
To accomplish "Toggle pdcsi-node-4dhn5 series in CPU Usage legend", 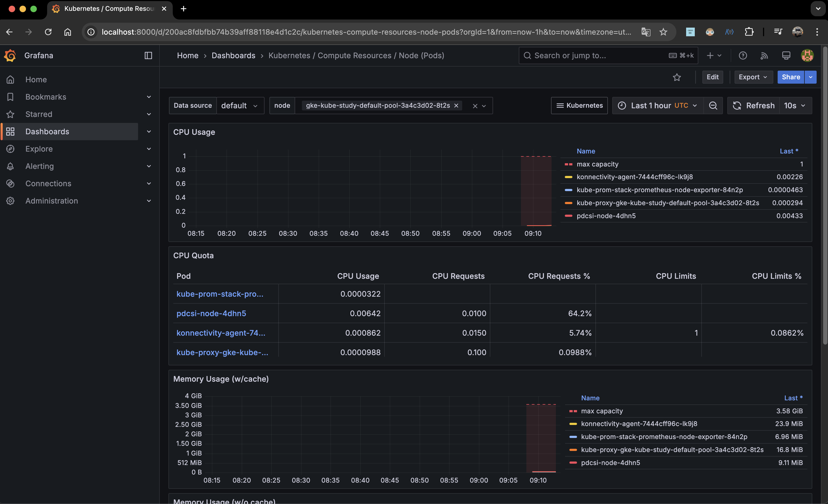I will 606,216.
